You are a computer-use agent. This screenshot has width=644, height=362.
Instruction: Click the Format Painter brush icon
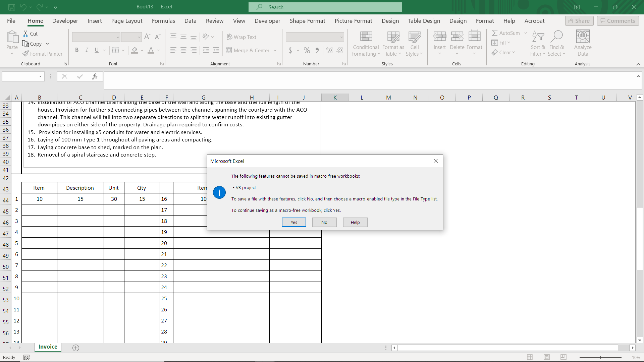[25, 54]
